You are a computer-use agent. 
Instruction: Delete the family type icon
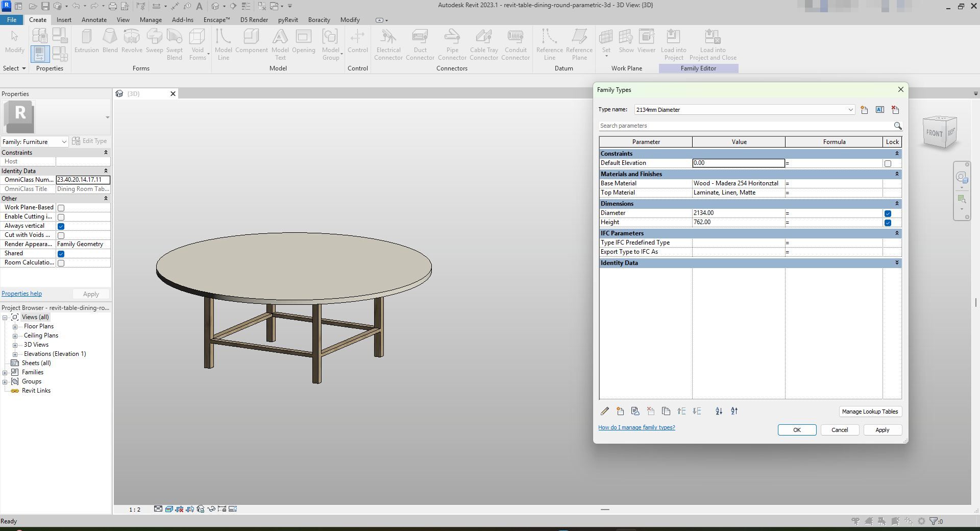tap(895, 110)
